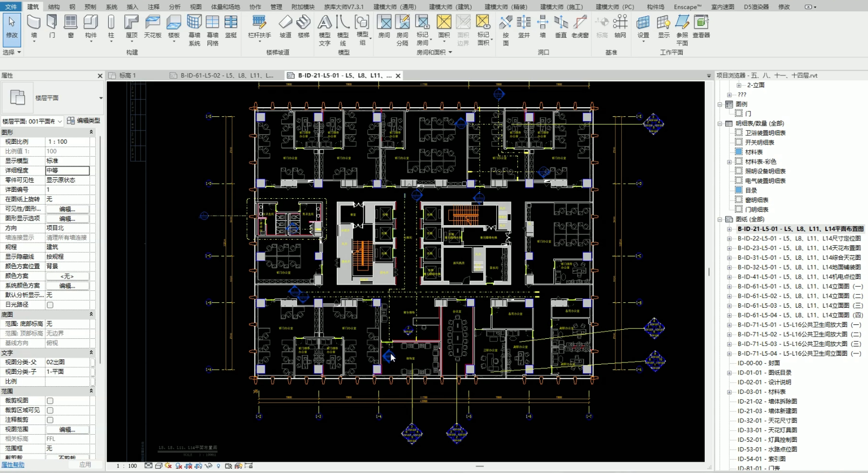Activate the 轴网 (Grid) tool
The image size is (868, 473).
coord(620,26)
